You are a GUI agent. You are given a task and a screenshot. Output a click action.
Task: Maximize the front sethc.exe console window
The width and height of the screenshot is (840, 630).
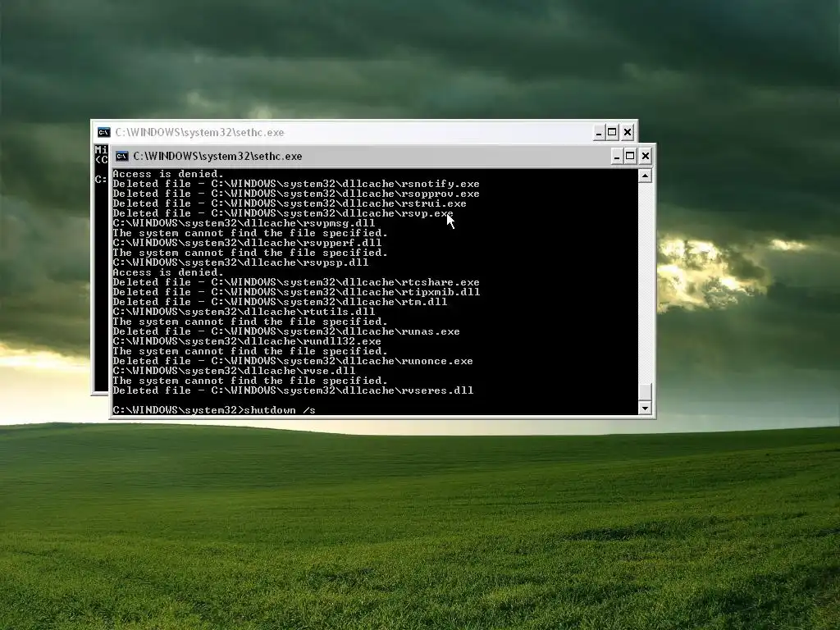[x=631, y=157]
